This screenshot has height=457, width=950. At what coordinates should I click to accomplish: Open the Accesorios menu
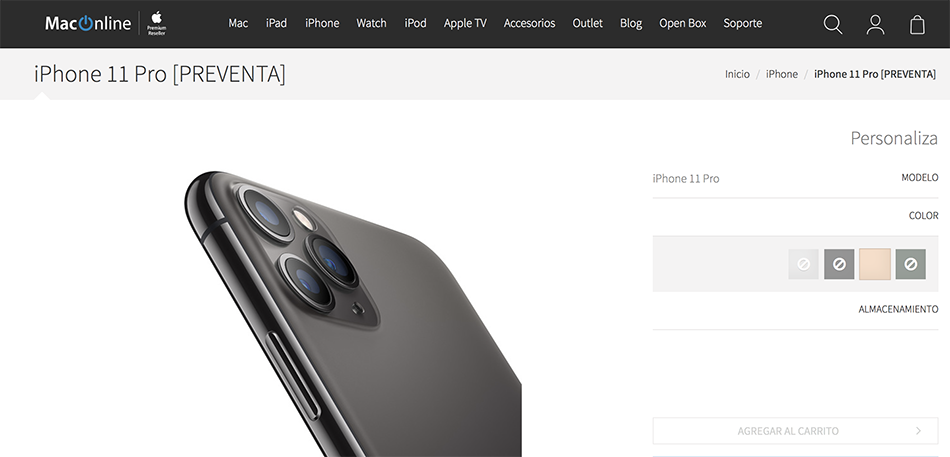(x=530, y=23)
